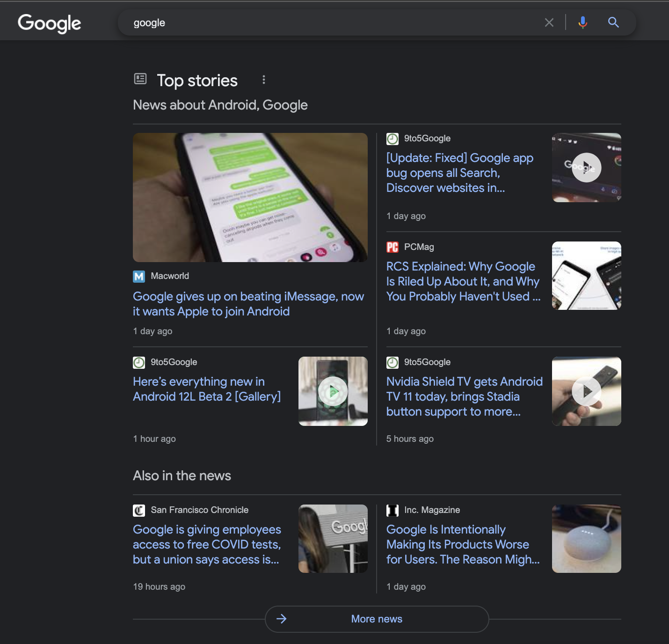Open the large iMessage phone photo
This screenshot has width=669, height=644.
tap(250, 198)
